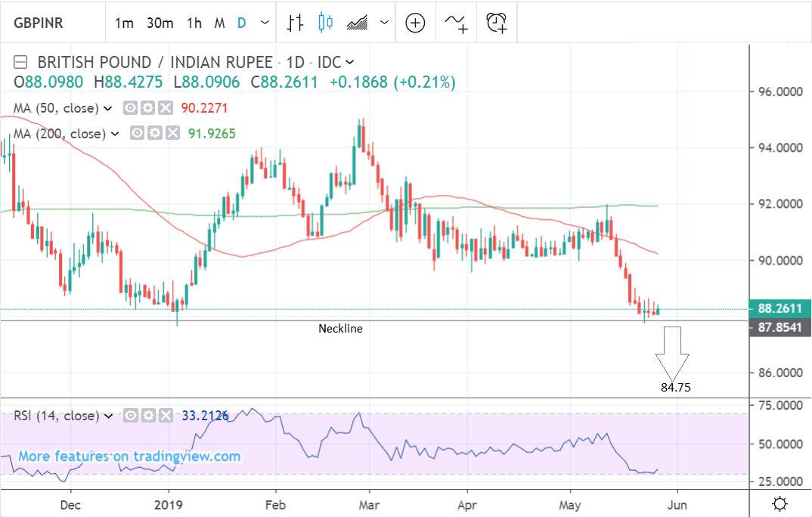Switch to the 1h timeframe
The height and width of the screenshot is (517, 812).
coord(194,23)
